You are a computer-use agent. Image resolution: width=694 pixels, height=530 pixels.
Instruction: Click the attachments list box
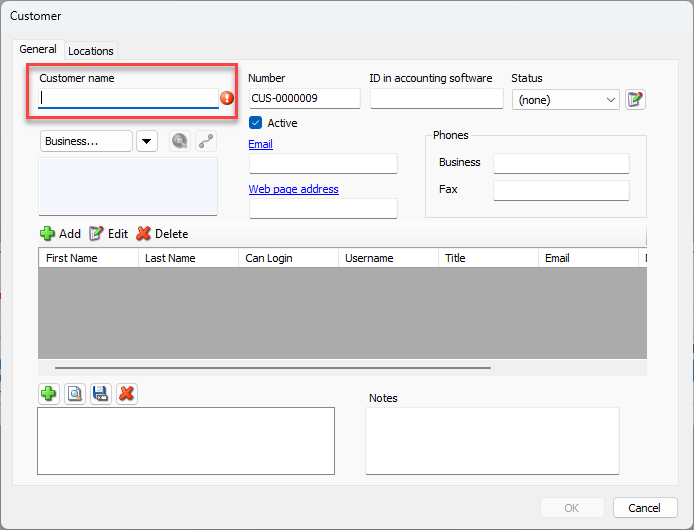tap(186, 441)
